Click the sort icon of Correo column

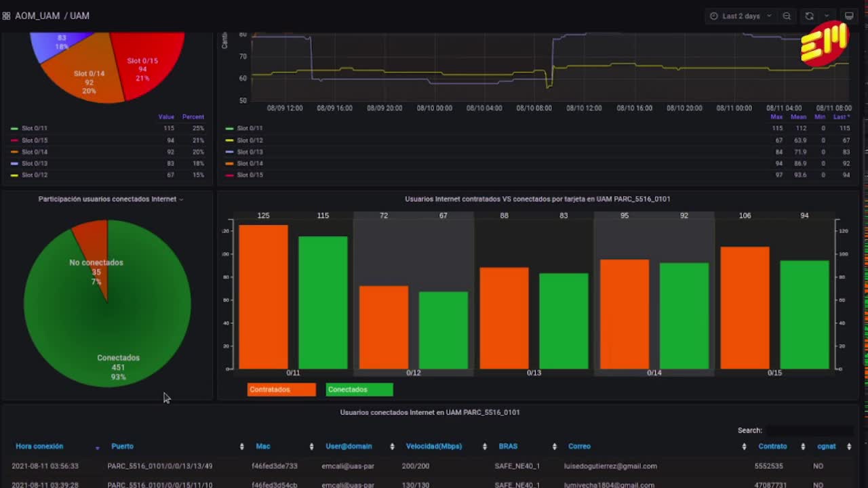pos(744,447)
